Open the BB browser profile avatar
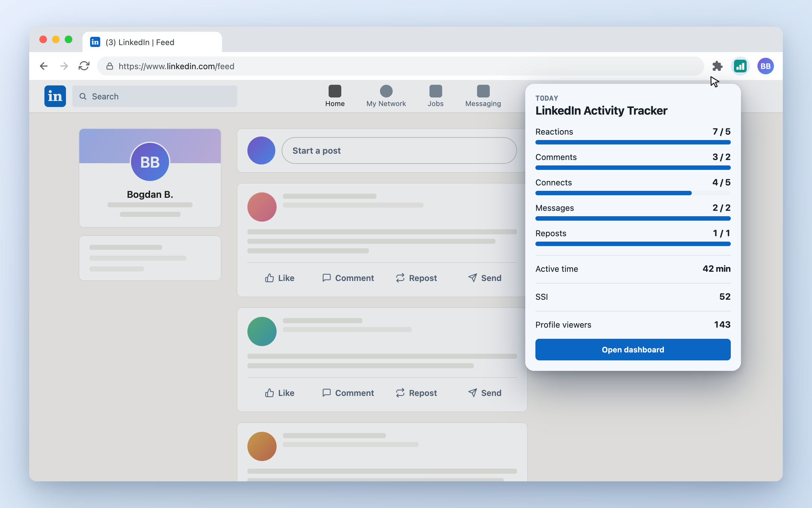 [765, 66]
